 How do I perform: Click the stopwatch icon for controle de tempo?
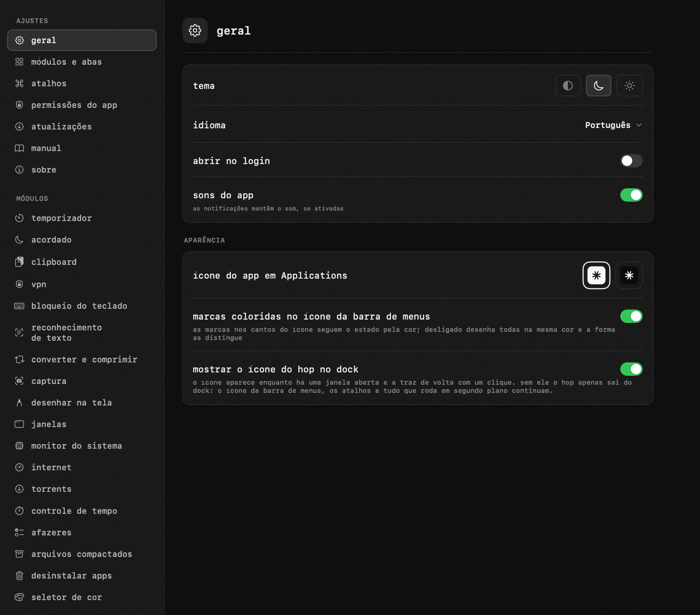point(19,511)
